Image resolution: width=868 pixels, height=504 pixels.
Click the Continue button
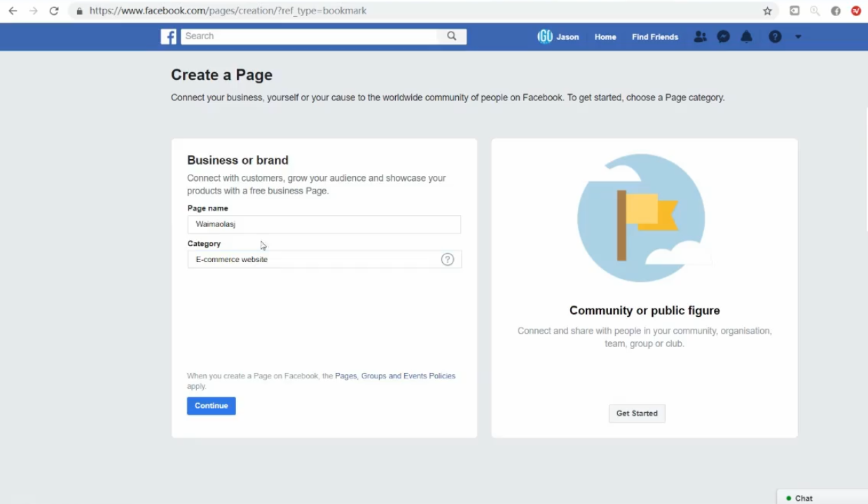(212, 406)
